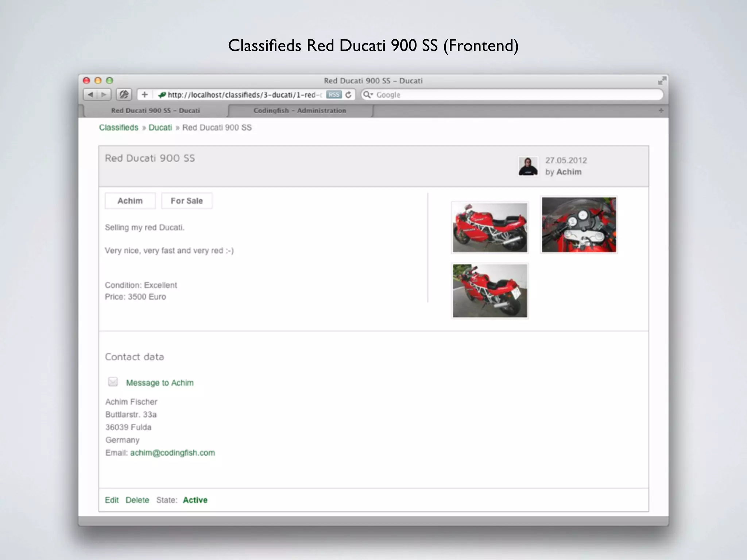747x560 pixels.
Task: Open the Google search magnifier dropdown
Action: coord(368,95)
